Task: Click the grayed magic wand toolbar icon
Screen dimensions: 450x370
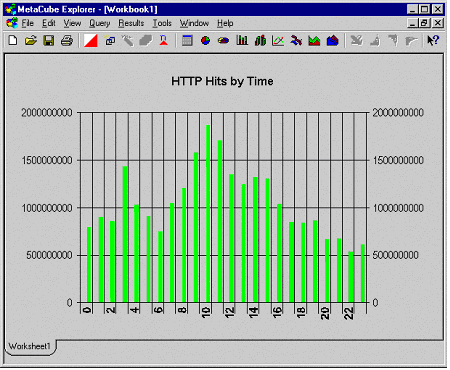Action: click(x=128, y=41)
